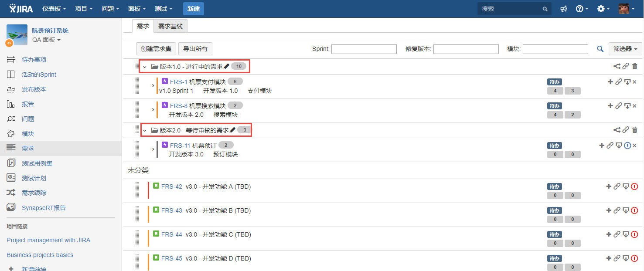The image size is (644, 271).
Task: Remove FRS-1 with the x icon
Action: click(x=634, y=82)
